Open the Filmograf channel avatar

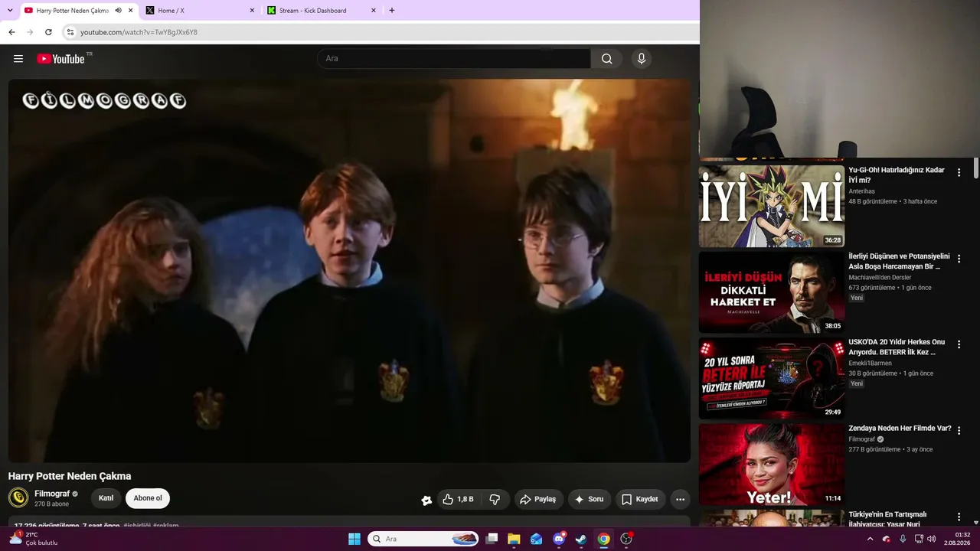click(x=18, y=498)
